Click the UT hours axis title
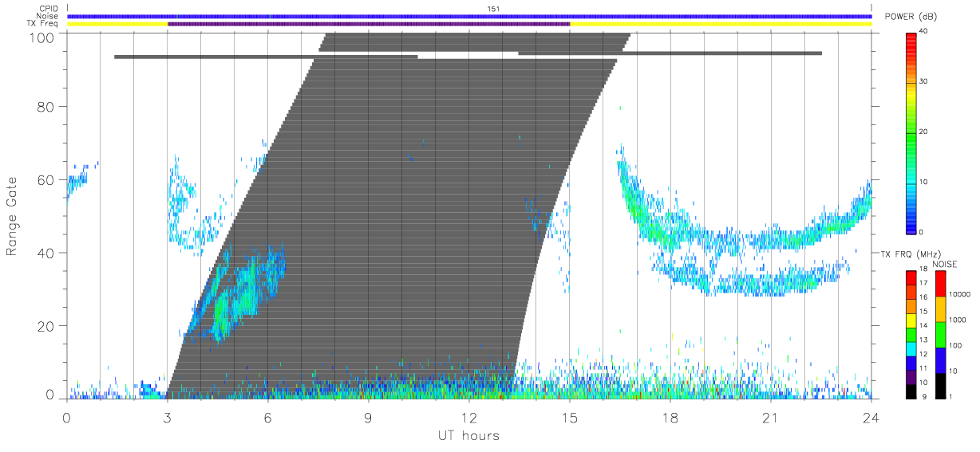The image size is (980, 452). click(x=468, y=435)
